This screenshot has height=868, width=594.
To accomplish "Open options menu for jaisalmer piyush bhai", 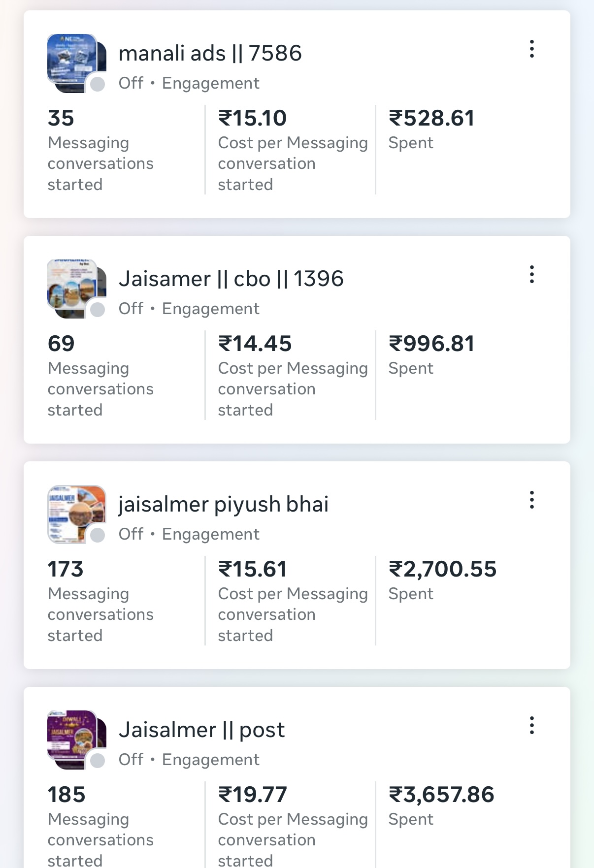I will (532, 500).
